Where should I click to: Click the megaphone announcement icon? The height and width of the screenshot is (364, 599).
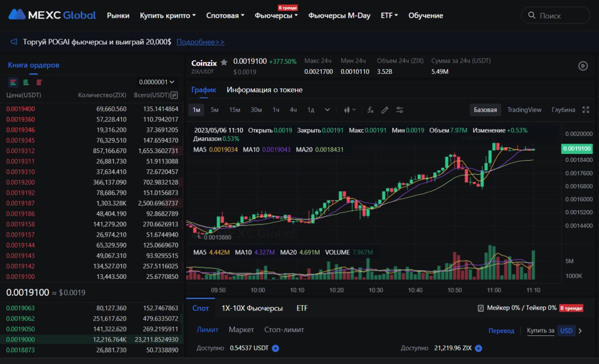(x=14, y=42)
